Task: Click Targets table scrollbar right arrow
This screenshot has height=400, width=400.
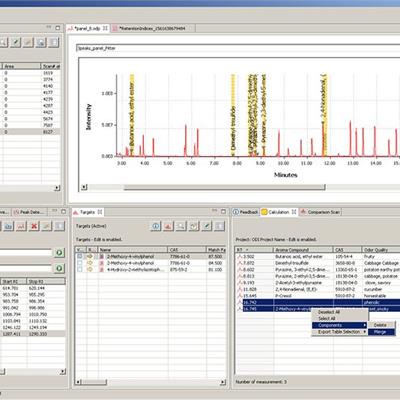Action: click(223, 382)
